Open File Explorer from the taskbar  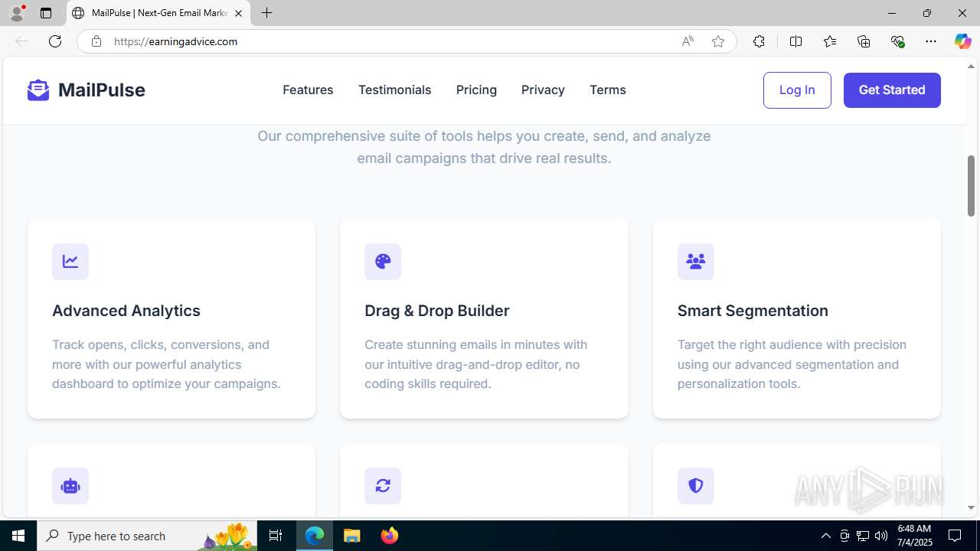click(x=352, y=536)
